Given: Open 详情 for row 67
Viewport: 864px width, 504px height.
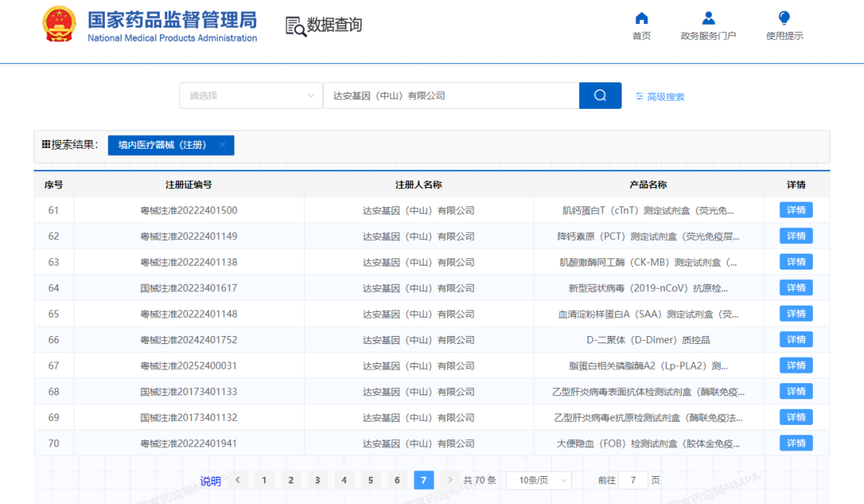Looking at the screenshot, I should (x=796, y=365).
